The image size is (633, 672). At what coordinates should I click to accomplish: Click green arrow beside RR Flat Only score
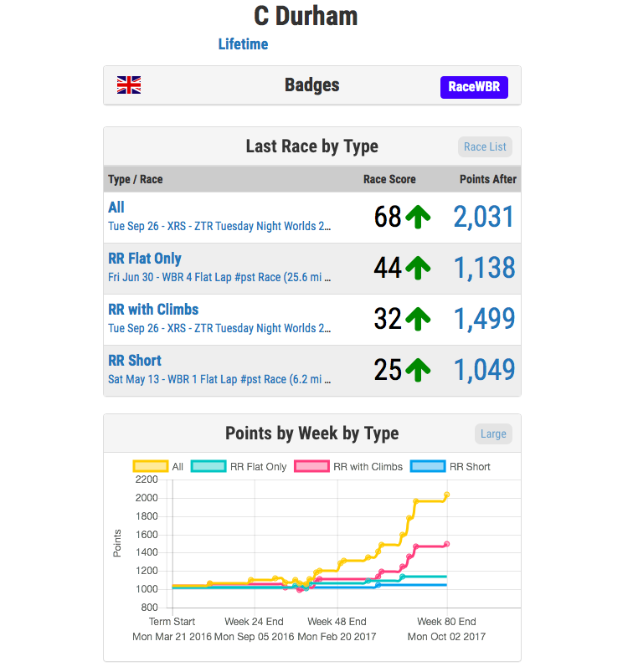pyautogui.click(x=418, y=269)
